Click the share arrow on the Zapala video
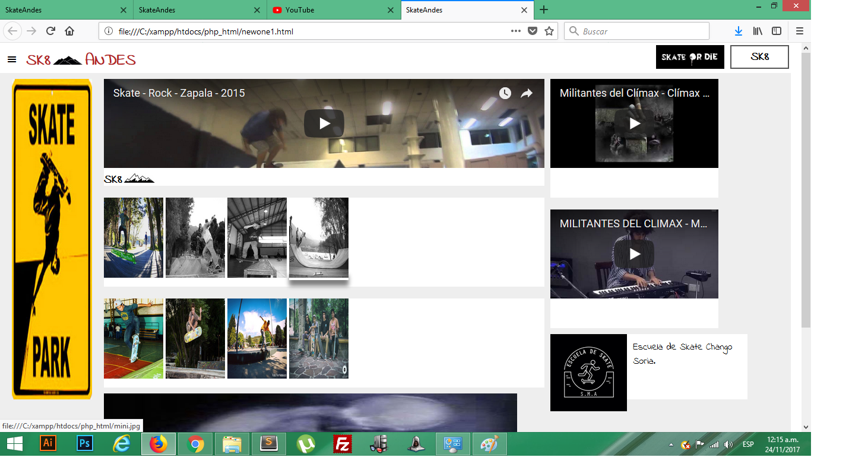 tap(527, 93)
